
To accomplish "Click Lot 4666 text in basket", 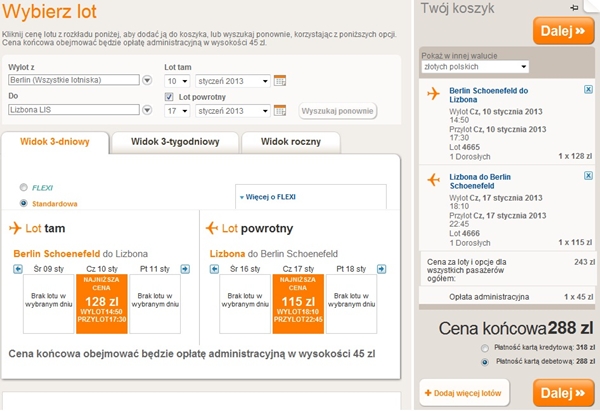I will point(465,233).
